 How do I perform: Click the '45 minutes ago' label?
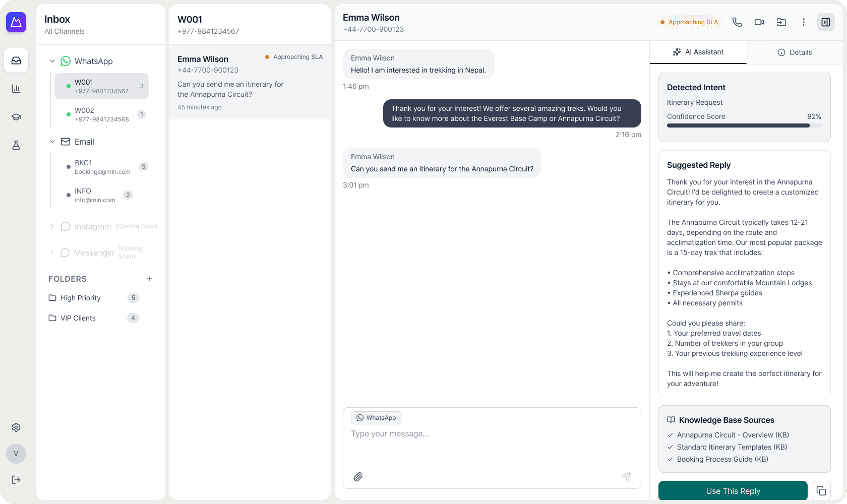tap(200, 107)
